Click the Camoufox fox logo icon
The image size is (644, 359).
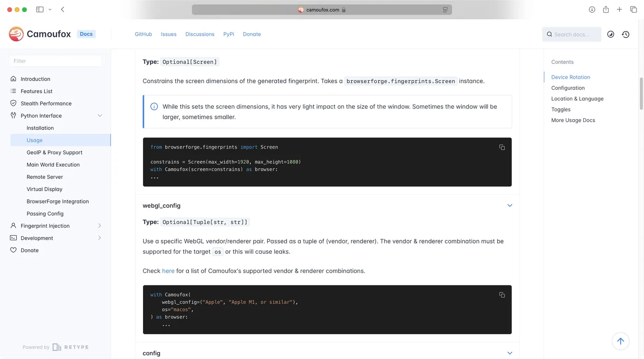click(16, 34)
